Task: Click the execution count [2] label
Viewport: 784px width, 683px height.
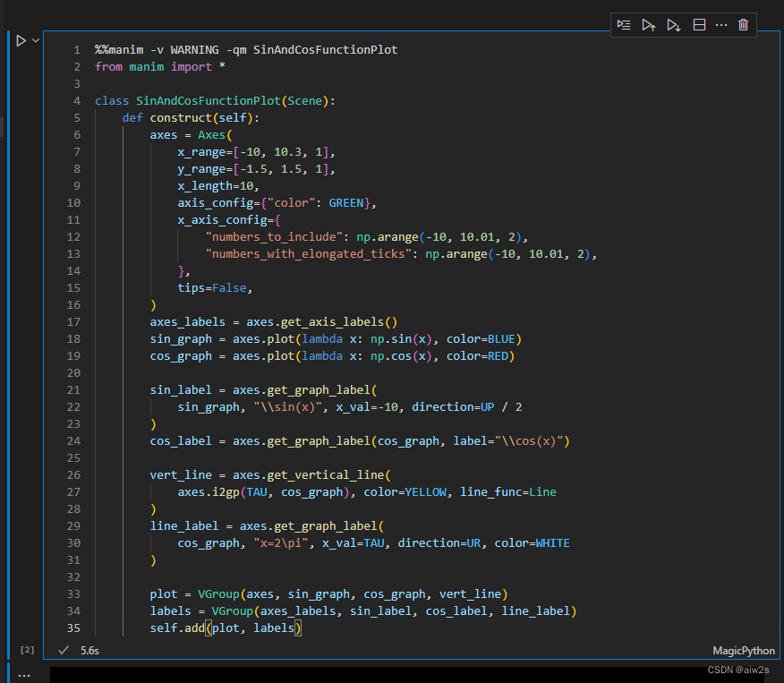Action: 27,650
